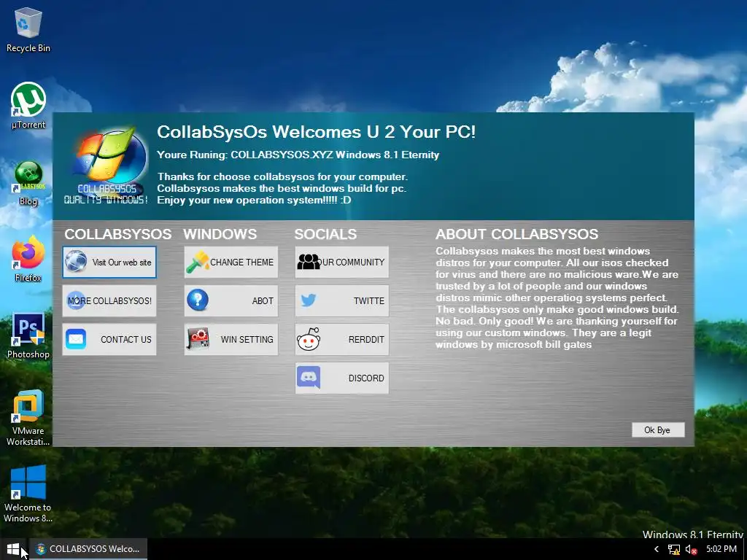747x560 pixels.
Task: Launch the µTorrent desktop shortcut
Action: (x=28, y=106)
